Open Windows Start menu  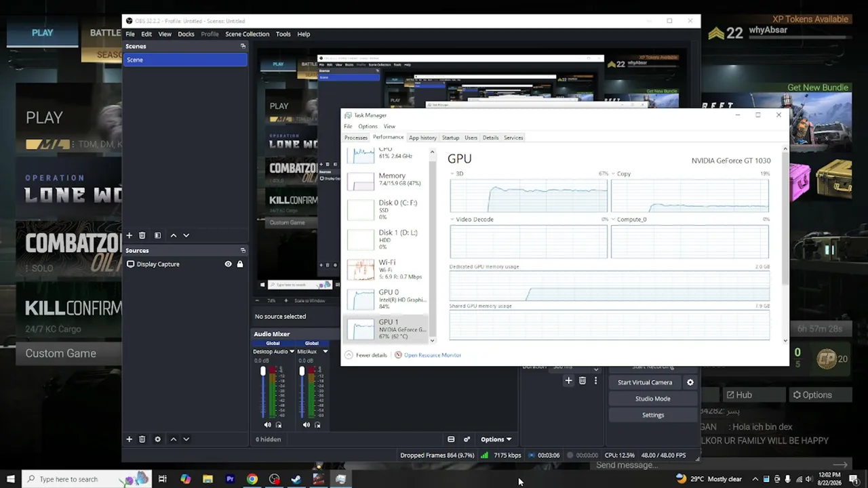[10, 479]
